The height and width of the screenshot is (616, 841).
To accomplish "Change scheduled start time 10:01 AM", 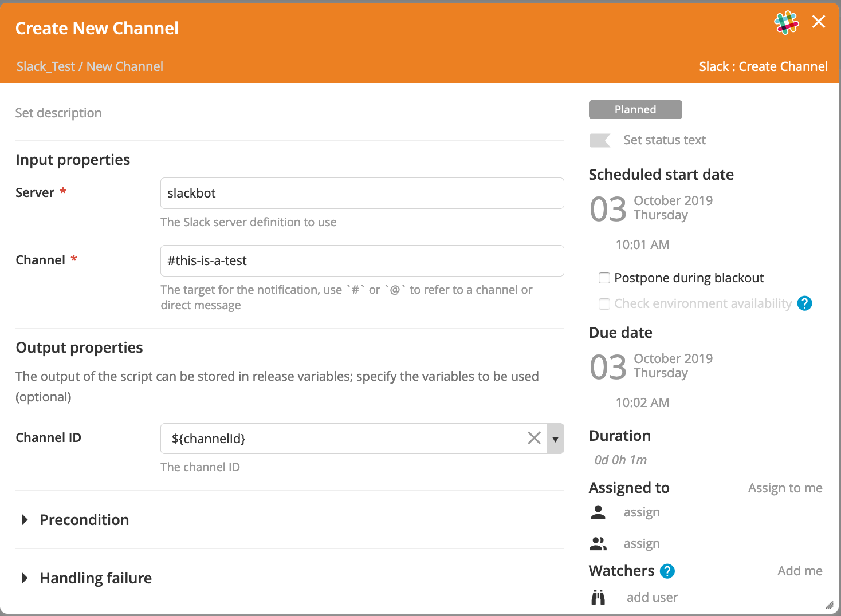I will pyautogui.click(x=642, y=244).
